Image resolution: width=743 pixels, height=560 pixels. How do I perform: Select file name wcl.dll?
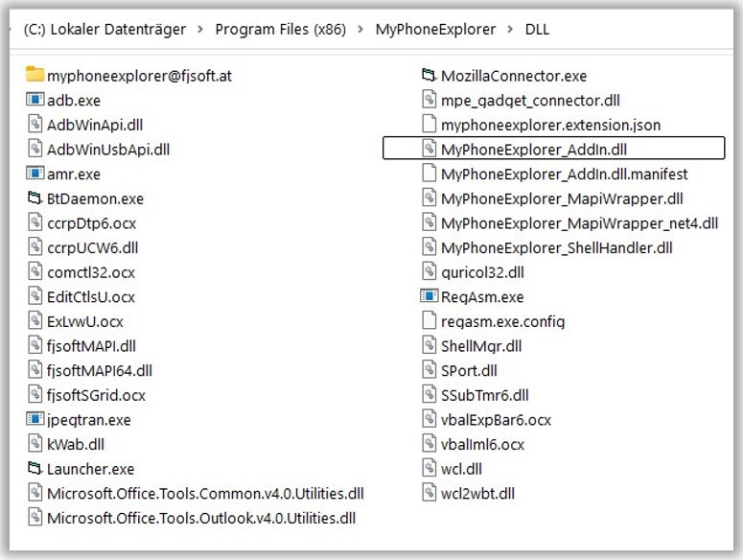(x=461, y=469)
